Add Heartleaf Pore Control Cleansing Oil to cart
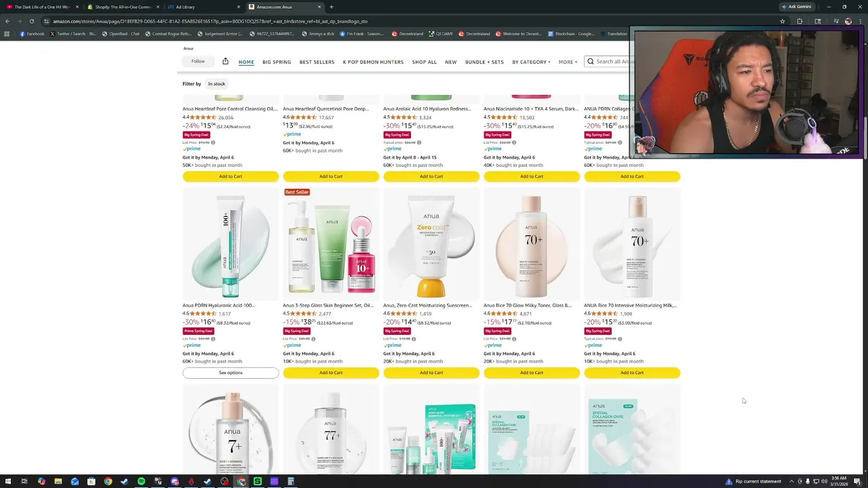 [231, 176]
